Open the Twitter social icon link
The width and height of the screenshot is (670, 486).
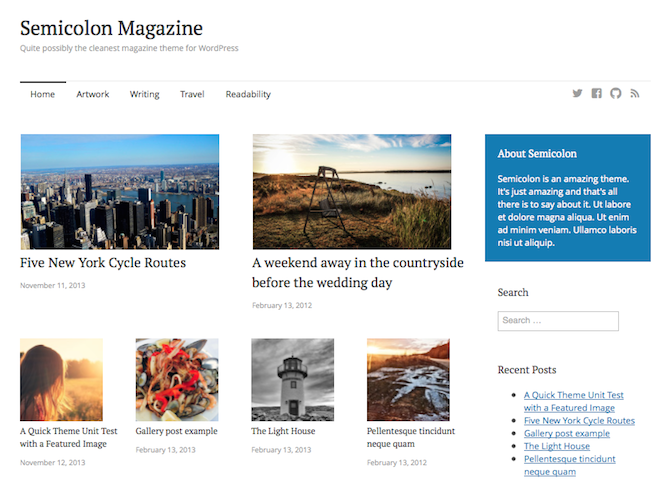[x=577, y=94]
